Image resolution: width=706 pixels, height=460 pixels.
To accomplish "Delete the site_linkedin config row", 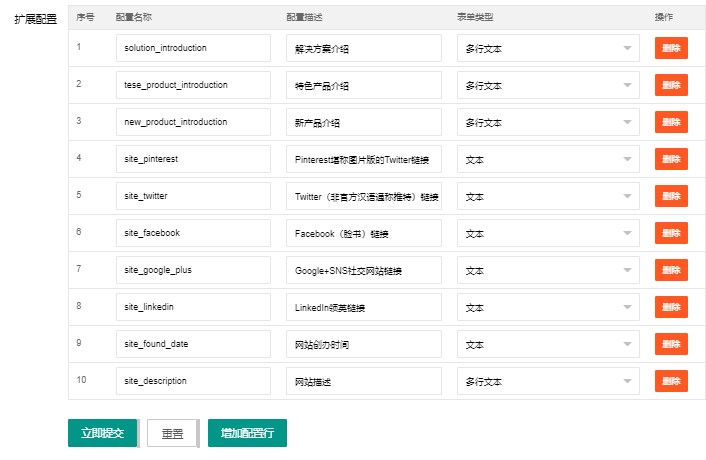I will point(671,307).
